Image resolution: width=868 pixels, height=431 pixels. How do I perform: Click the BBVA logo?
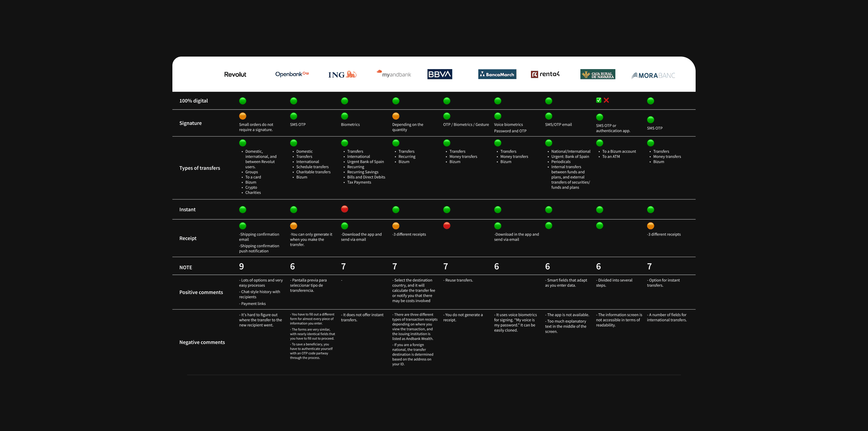439,74
